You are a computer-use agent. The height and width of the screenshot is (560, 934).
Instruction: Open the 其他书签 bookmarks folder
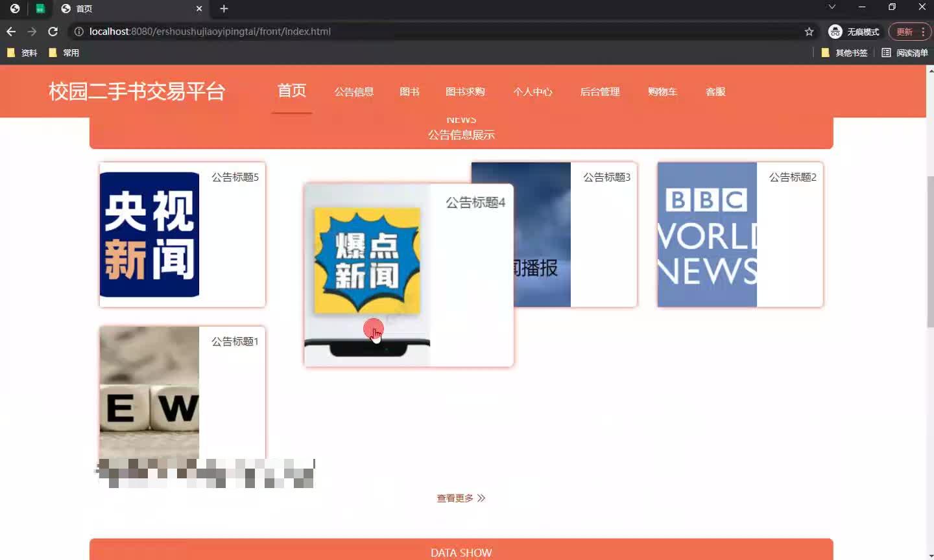(844, 52)
